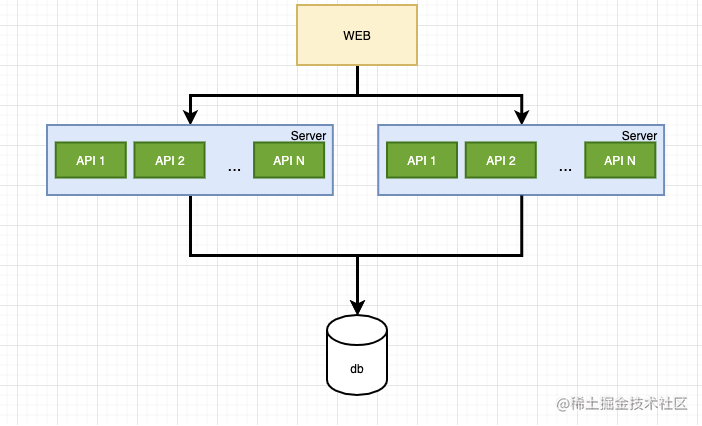This screenshot has height=426, width=702.
Task: Click the ellipsis in the right server
Action: pyautogui.click(x=565, y=168)
